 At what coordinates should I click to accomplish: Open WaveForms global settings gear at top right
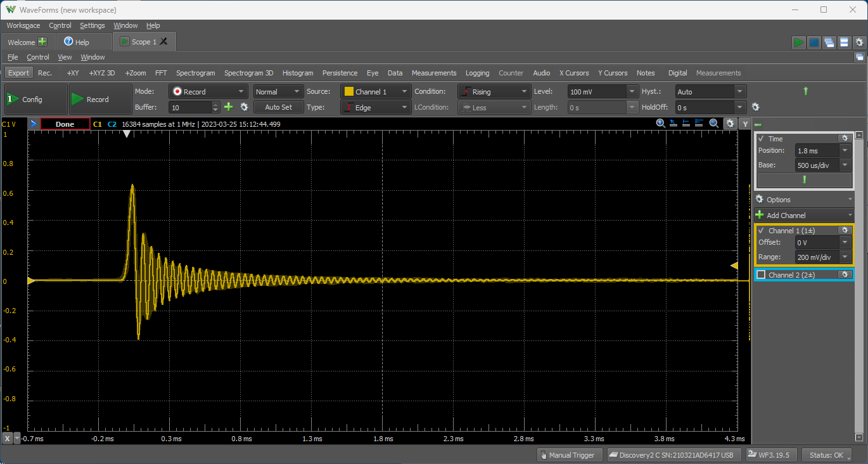pos(859,42)
